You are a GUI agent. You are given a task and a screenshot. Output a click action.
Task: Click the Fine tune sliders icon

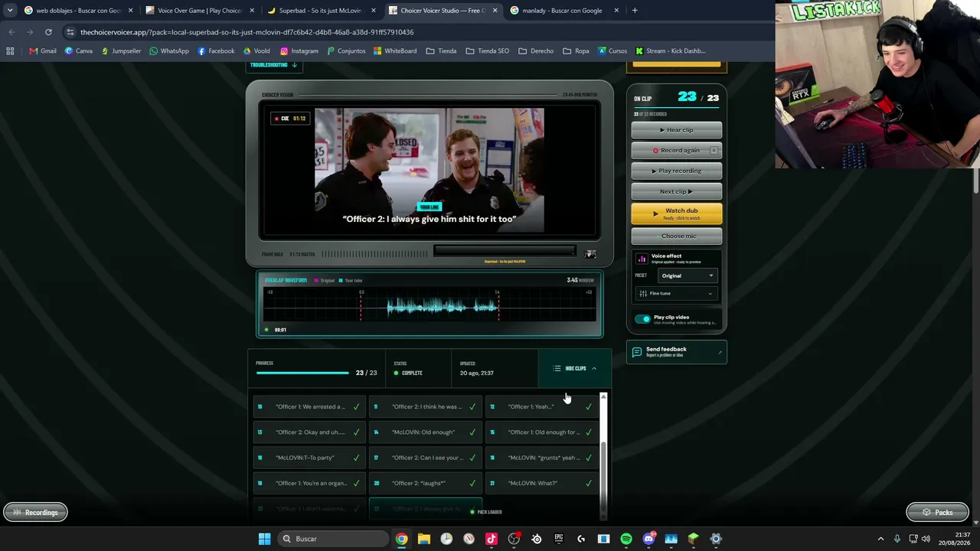pyautogui.click(x=643, y=294)
